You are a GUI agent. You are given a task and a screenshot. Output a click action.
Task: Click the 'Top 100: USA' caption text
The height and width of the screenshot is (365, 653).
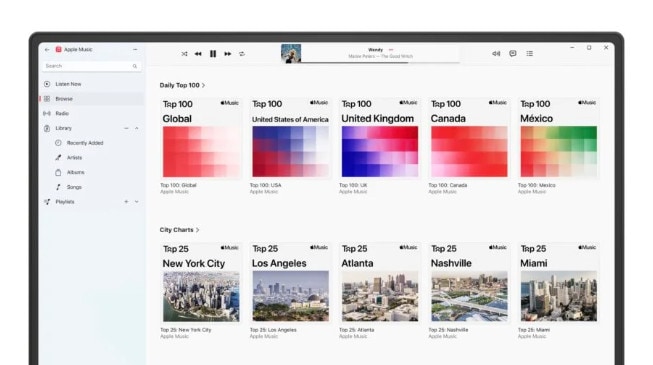point(266,185)
